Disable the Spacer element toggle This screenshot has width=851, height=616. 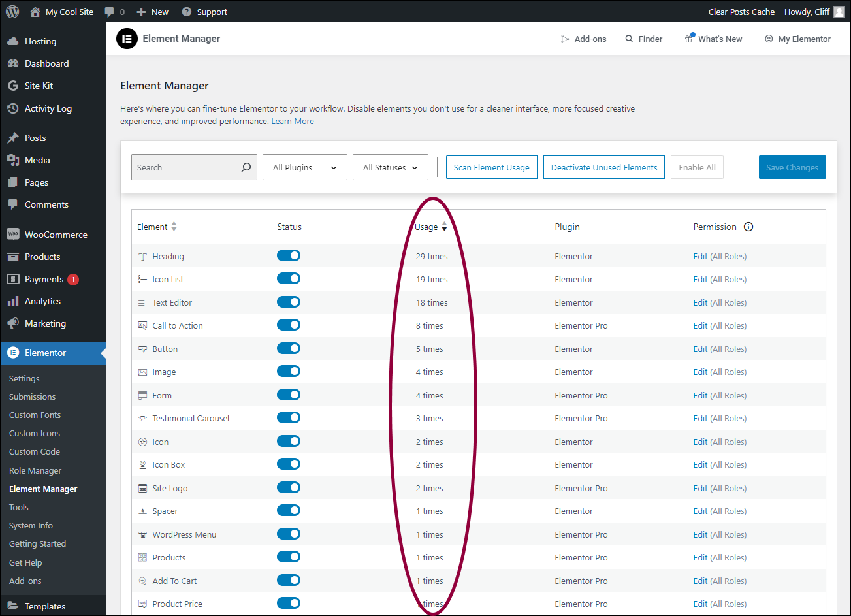click(x=289, y=510)
